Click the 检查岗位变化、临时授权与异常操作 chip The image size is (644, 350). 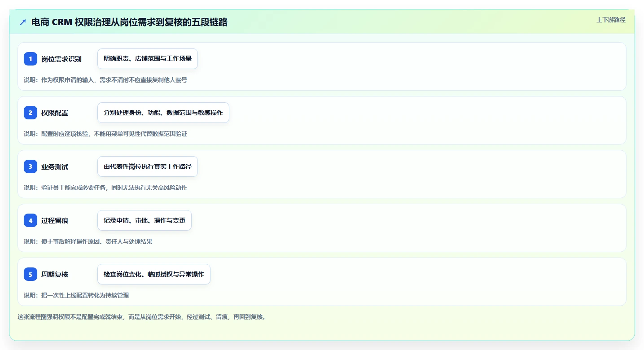(x=154, y=274)
